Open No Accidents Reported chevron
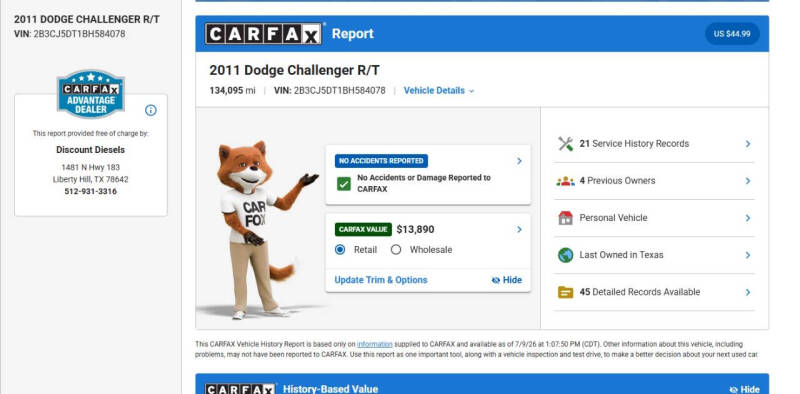Viewport: 800px width, 394px height. (519, 161)
